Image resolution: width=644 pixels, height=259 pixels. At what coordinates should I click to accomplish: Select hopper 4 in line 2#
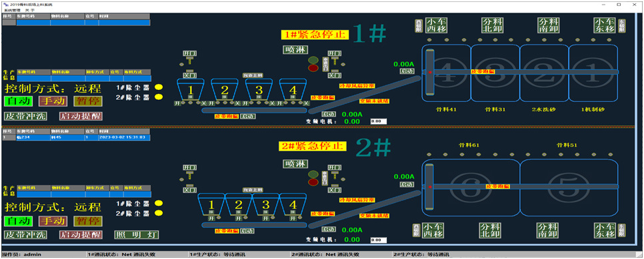coord(293,204)
